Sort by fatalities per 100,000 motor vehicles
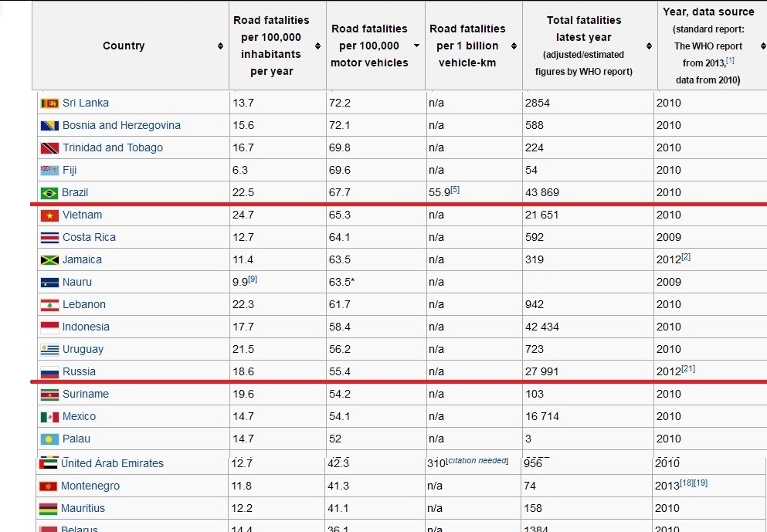 coord(416,46)
